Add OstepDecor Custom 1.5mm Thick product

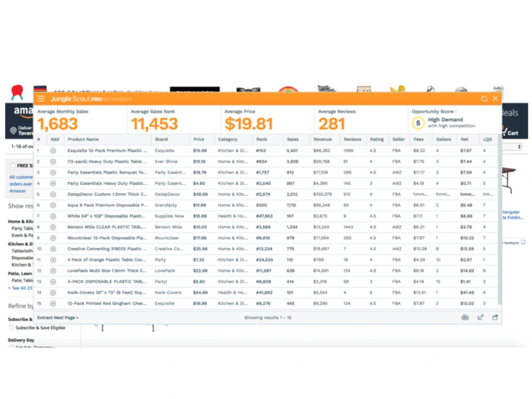[x=53, y=194]
